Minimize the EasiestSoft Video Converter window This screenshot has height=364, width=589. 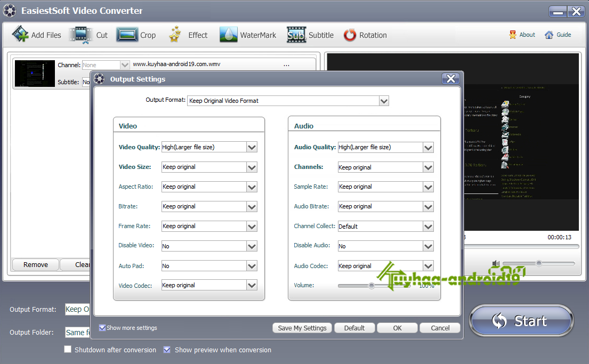click(558, 12)
